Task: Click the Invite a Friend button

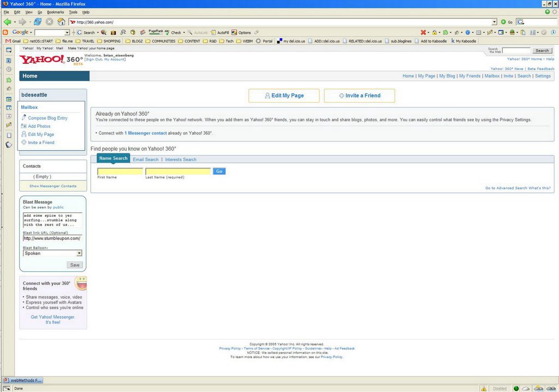Action: [x=359, y=96]
